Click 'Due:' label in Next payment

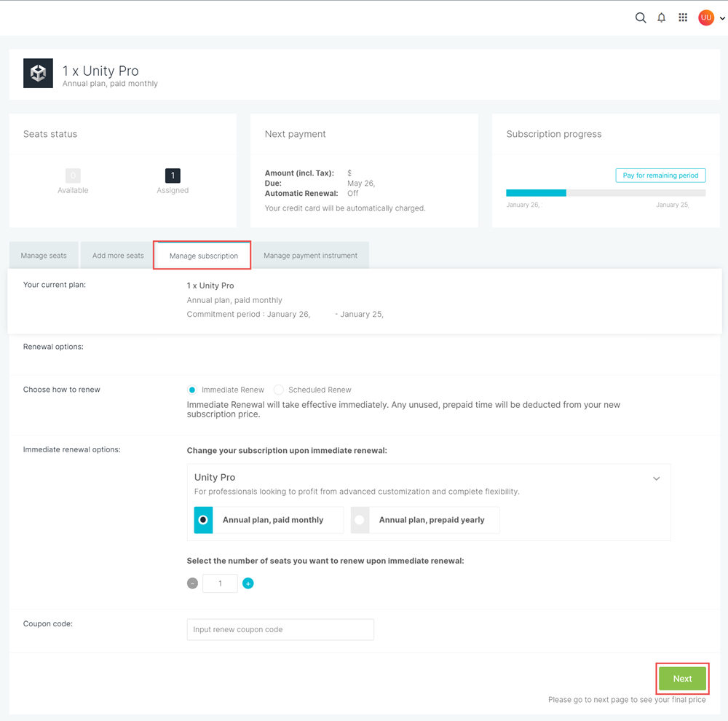pos(273,183)
